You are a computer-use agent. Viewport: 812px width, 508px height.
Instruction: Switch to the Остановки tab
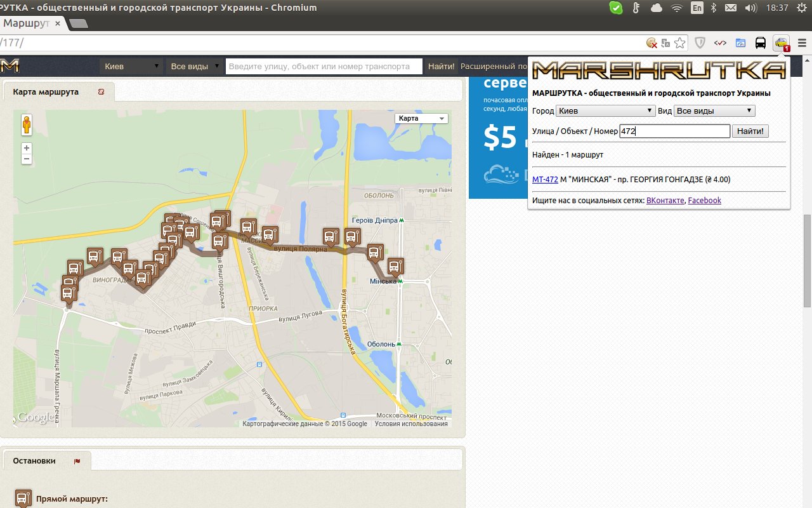point(47,461)
